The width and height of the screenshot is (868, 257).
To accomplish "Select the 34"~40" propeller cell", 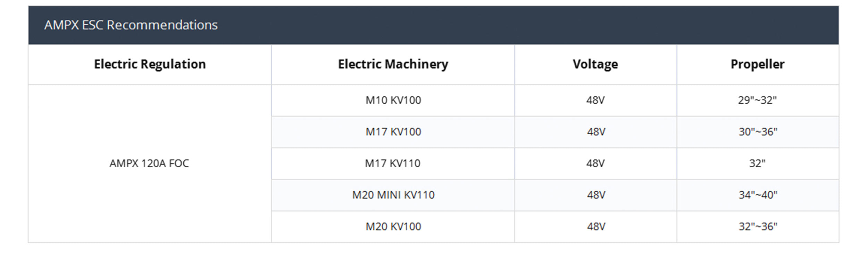I will (758, 195).
